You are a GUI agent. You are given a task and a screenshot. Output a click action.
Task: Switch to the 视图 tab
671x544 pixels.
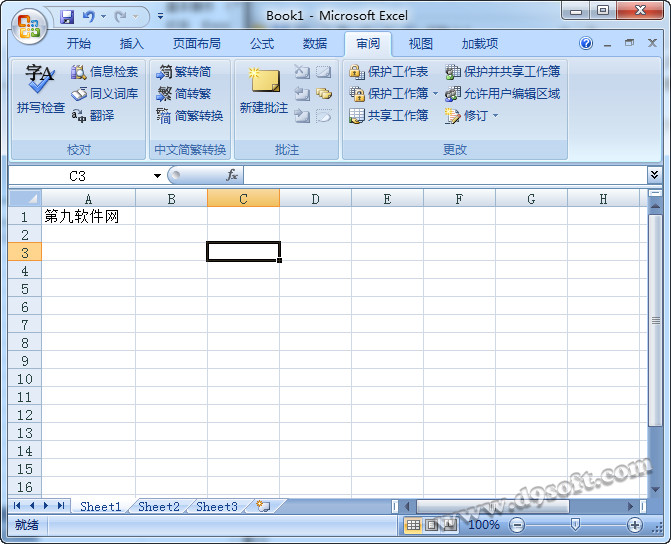pos(420,44)
